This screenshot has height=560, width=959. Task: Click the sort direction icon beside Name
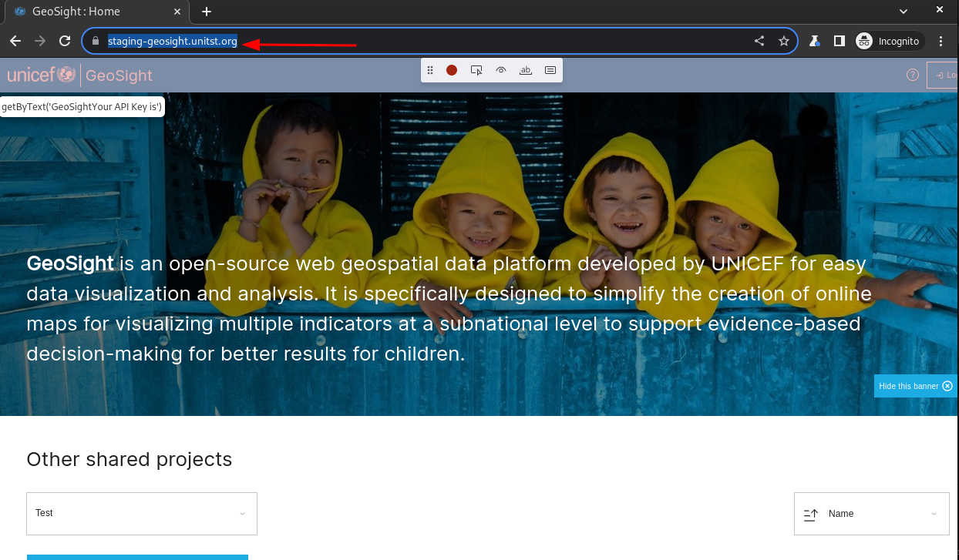point(810,514)
